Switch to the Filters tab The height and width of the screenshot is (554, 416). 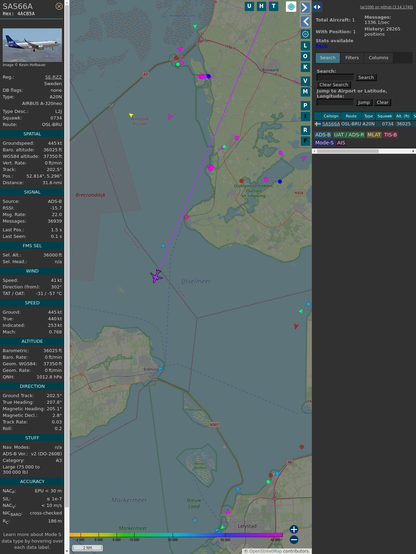click(x=352, y=58)
